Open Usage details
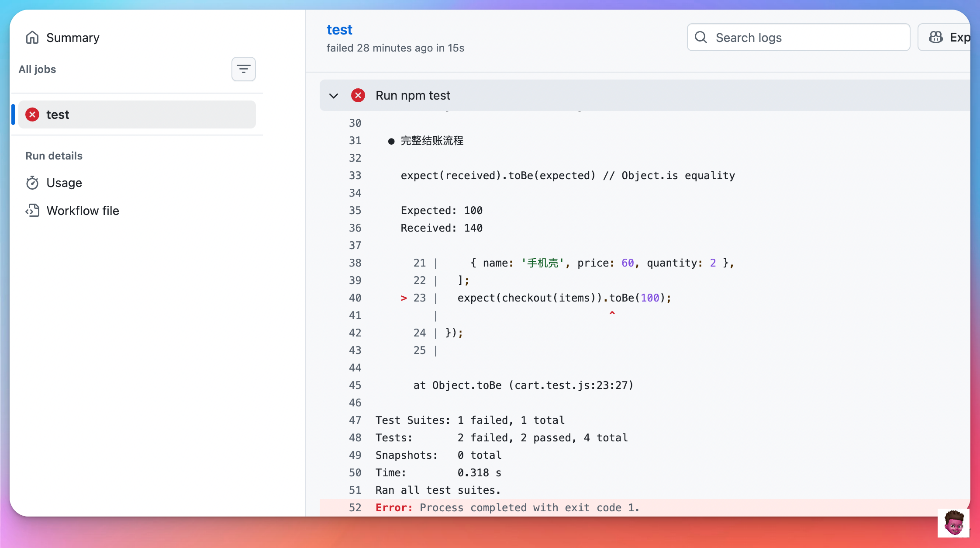Image resolution: width=980 pixels, height=548 pixels. [64, 183]
